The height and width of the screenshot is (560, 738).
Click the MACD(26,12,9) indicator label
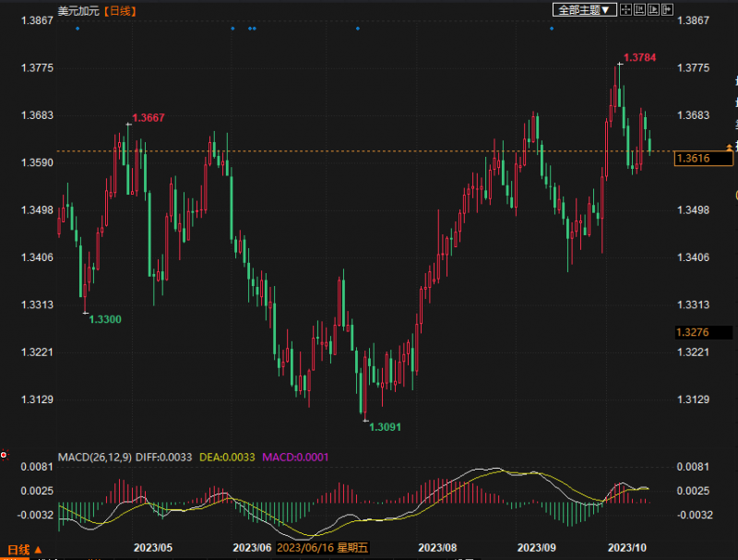[x=95, y=457]
